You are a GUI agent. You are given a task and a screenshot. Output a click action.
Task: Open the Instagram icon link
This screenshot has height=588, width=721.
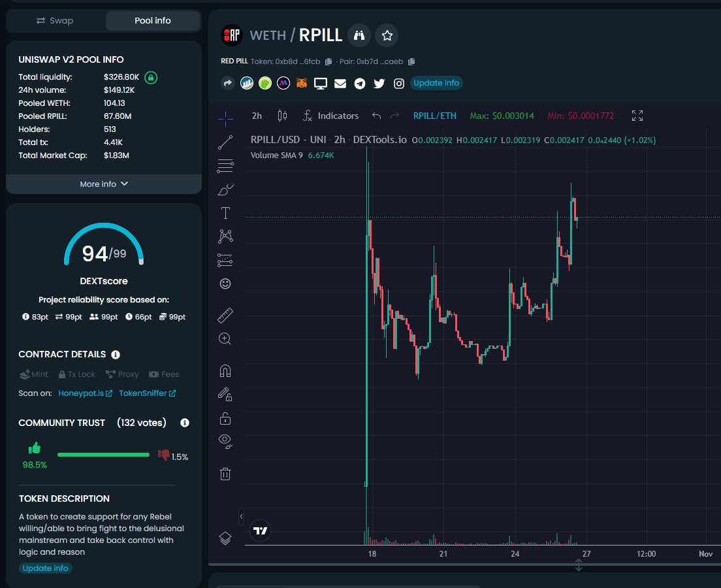pyautogui.click(x=398, y=83)
